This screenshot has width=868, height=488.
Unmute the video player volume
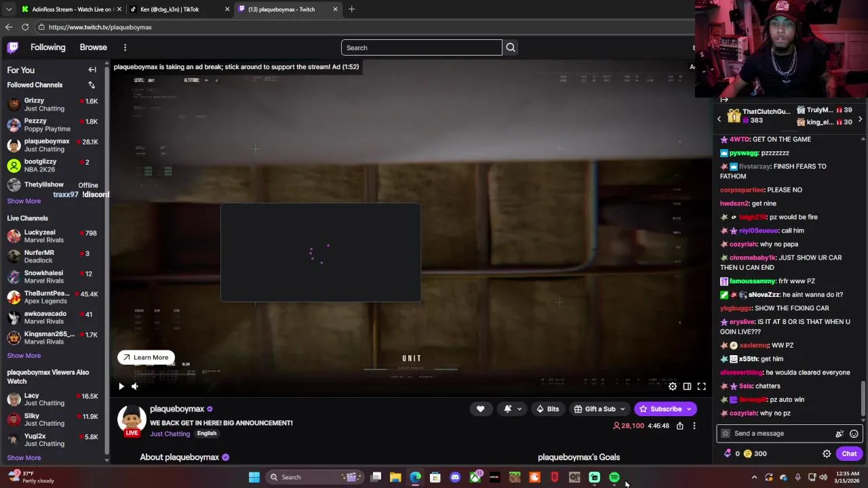click(135, 386)
